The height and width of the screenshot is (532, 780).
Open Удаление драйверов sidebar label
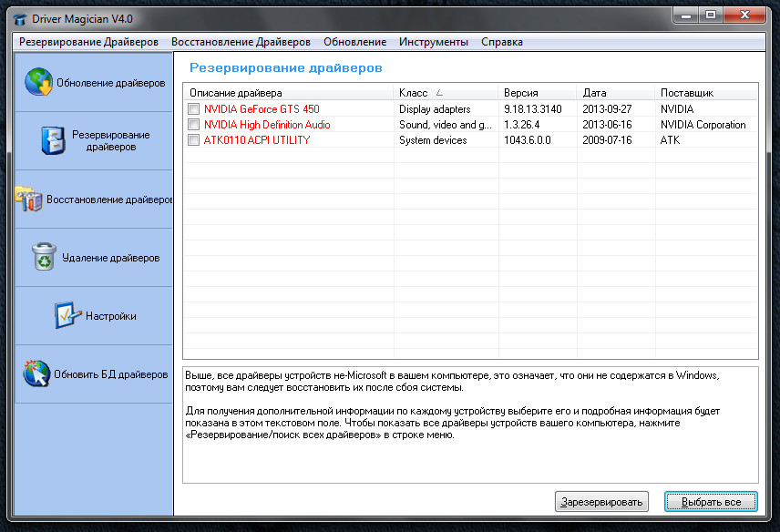[x=111, y=258]
